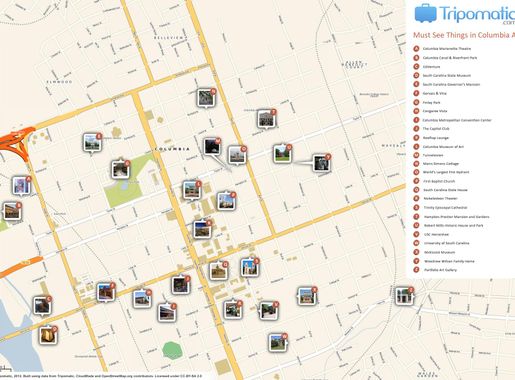This screenshot has width=515, height=380.
Task: Click marker W for University of South Carolina
Action: point(278,342)
